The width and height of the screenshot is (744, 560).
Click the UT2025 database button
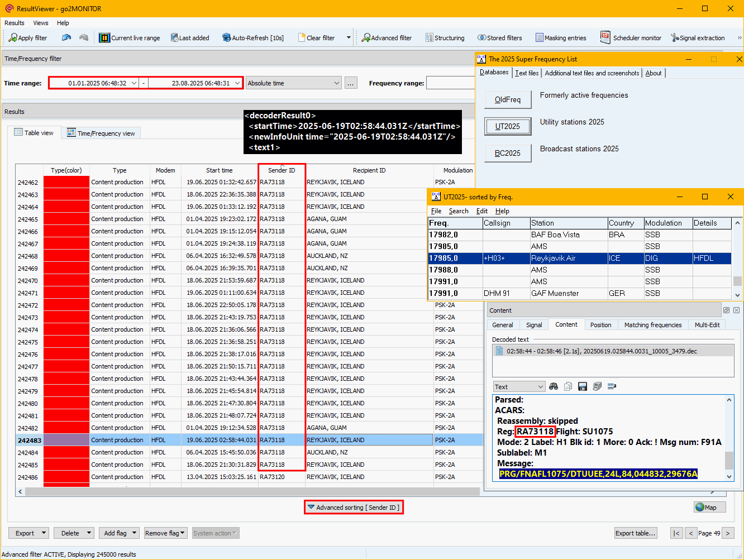click(x=507, y=126)
